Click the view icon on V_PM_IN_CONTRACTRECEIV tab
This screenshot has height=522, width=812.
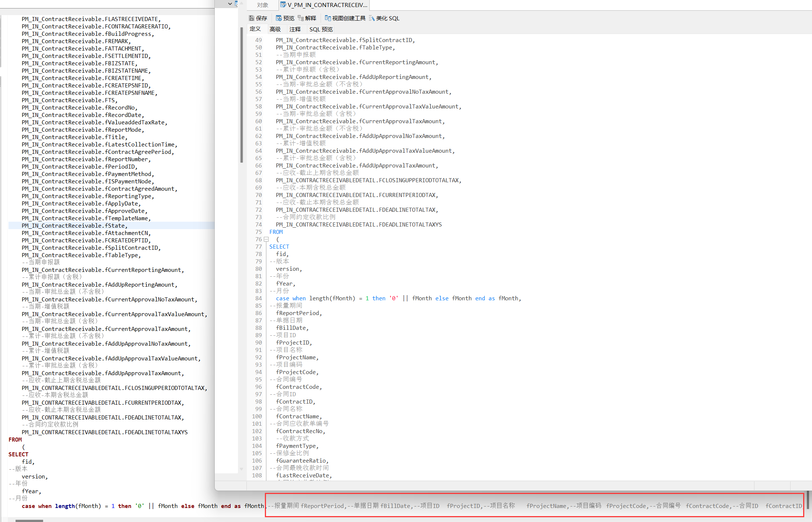pos(283,5)
